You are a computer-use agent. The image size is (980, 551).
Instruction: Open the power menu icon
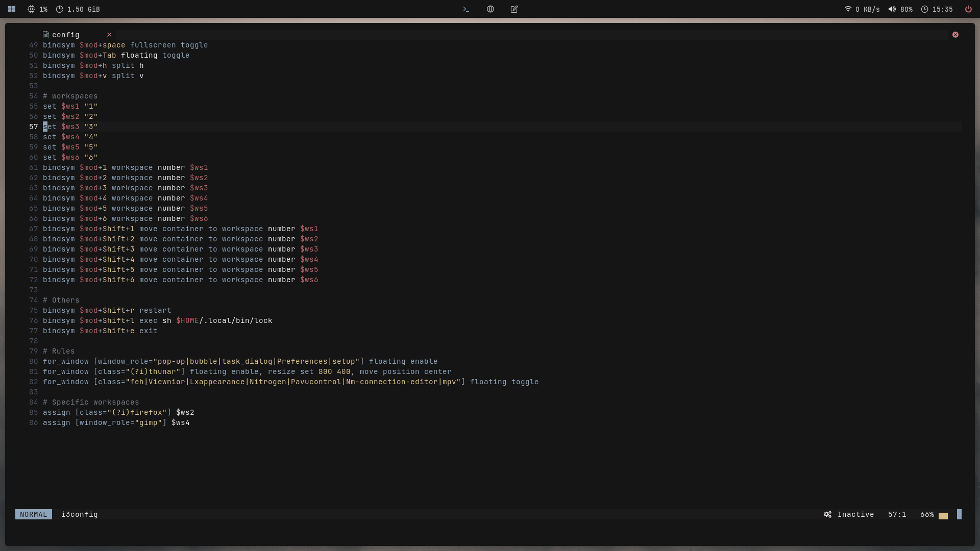[968, 9]
